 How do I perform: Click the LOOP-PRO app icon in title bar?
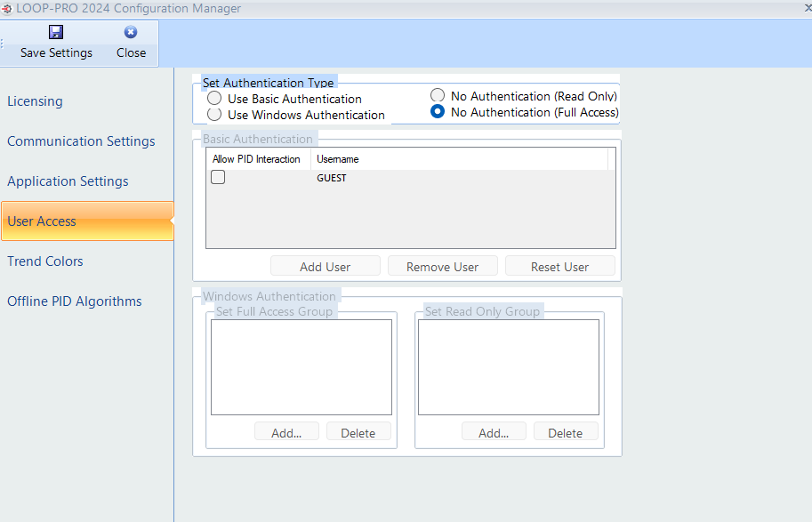tap(7, 9)
